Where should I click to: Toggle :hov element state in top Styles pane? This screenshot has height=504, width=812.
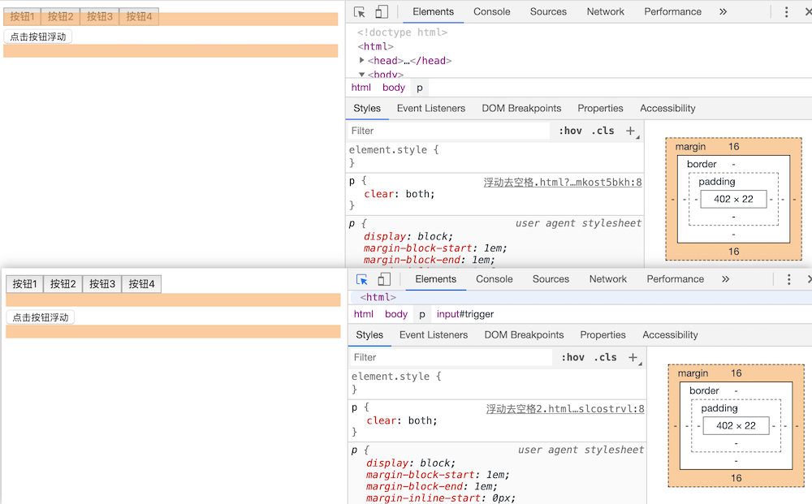(x=570, y=131)
